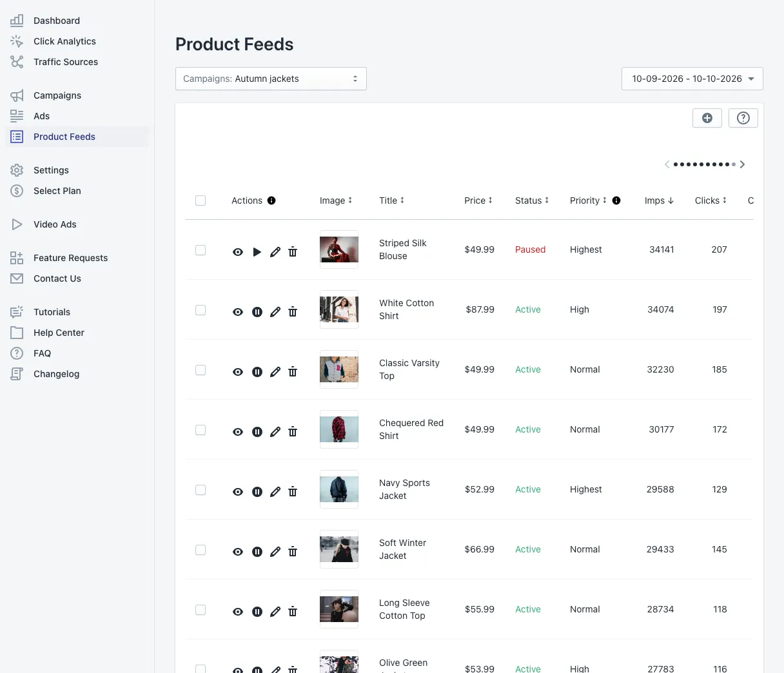Image resolution: width=784 pixels, height=673 pixels.
Task: Resume the paused Striped Silk Blouse
Action: coord(257,252)
